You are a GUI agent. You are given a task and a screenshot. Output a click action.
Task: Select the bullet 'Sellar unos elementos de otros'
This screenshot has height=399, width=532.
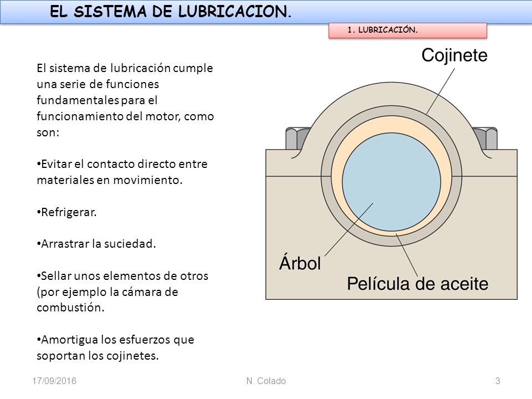coord(122,292)
